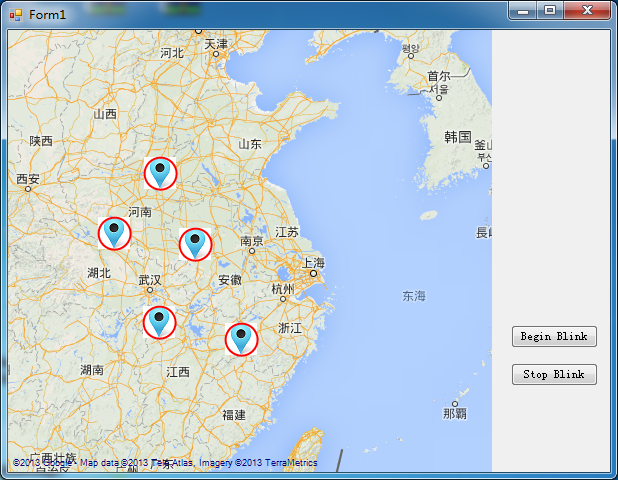Click the 武汉 city dot on map

tap(150, 290)
